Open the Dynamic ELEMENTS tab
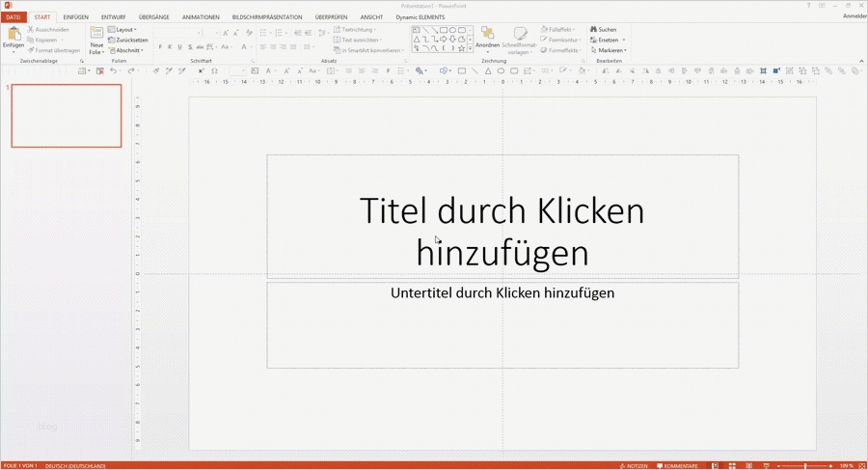 tap(420, 17)
